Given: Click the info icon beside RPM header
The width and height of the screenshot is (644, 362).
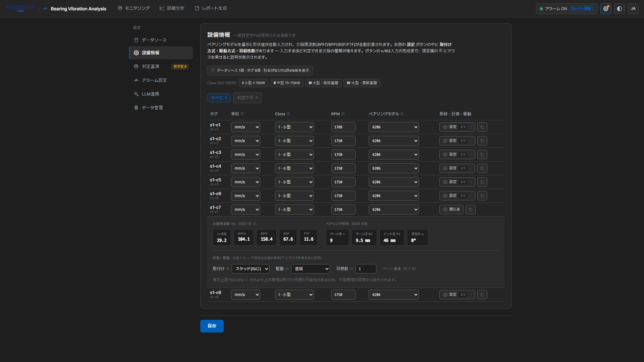Looking at the screenshot, I should tap(343, 114).
